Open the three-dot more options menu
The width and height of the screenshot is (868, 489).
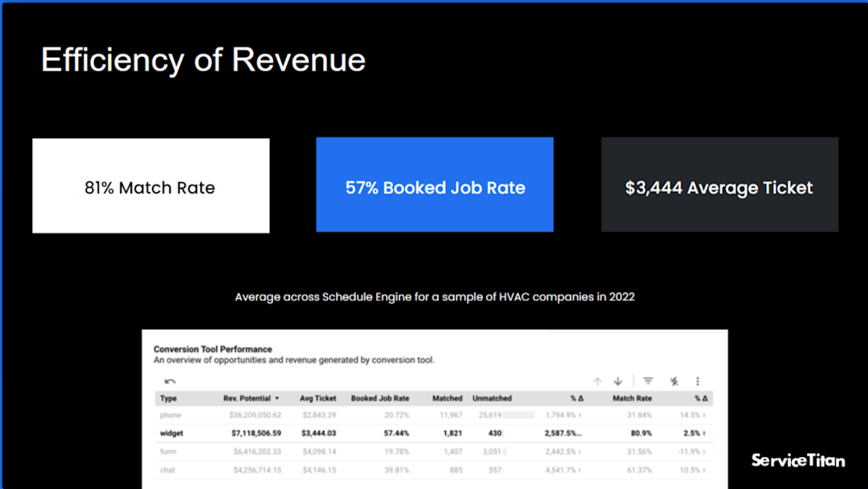click(698, 381)
